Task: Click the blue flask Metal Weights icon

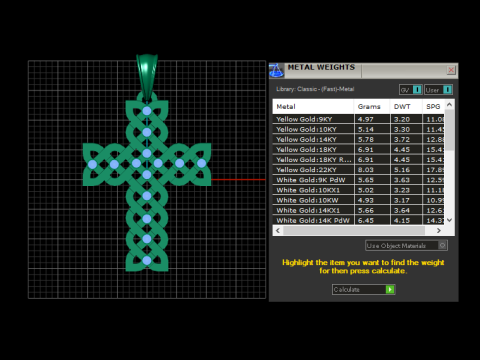Action: [x=276, y=71]
